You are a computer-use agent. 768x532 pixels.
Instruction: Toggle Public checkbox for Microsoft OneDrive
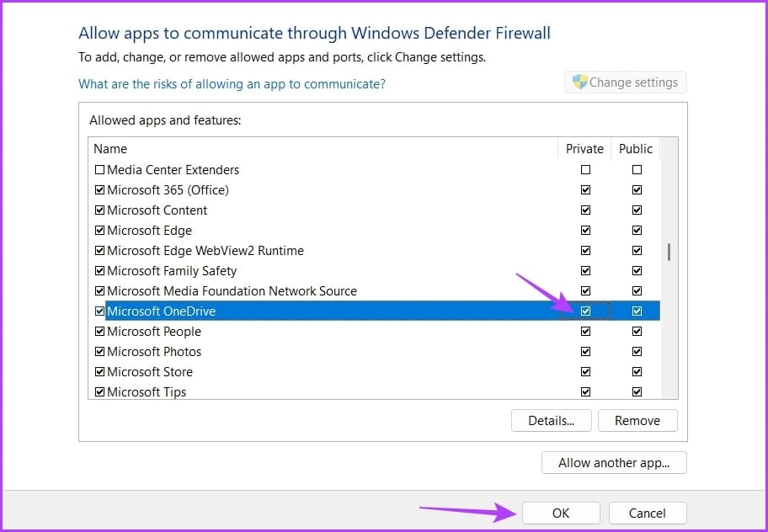coord(637,311)
